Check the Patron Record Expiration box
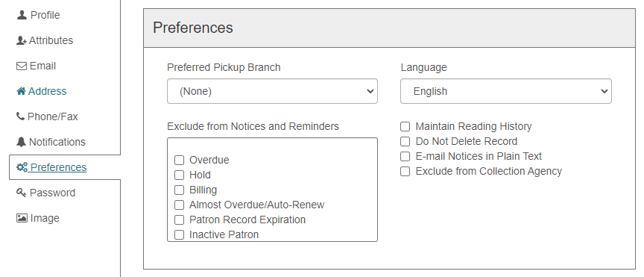 coord(179,220)
